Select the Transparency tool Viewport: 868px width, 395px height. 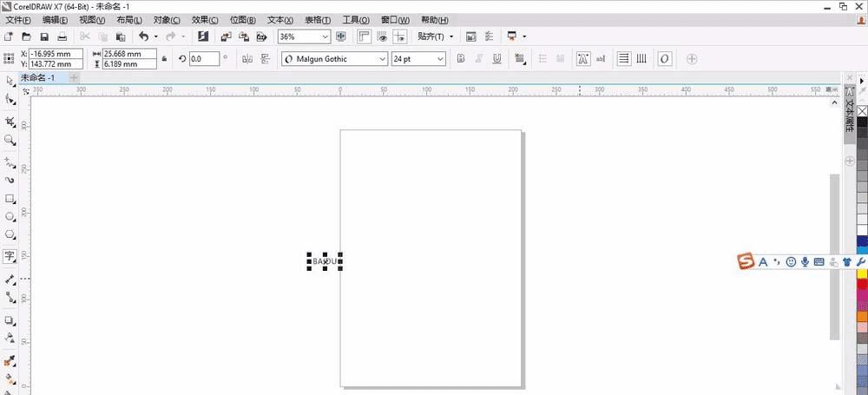(x=10, y=338)
